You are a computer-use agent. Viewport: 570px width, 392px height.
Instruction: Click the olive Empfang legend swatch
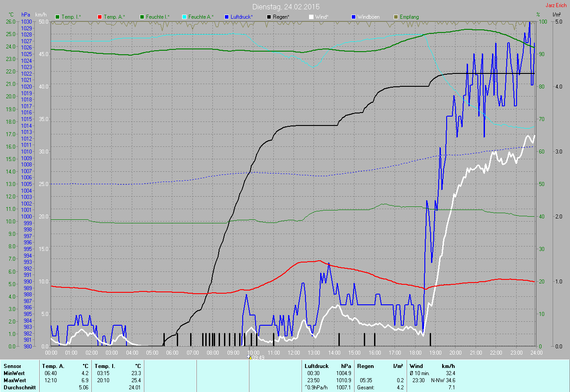pos(396,17)
